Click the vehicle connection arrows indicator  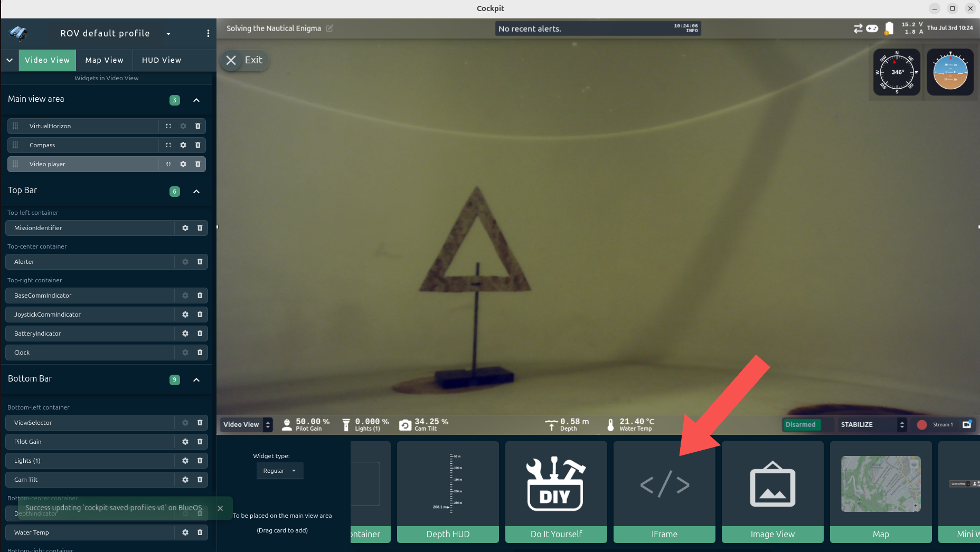coord(858,28)
